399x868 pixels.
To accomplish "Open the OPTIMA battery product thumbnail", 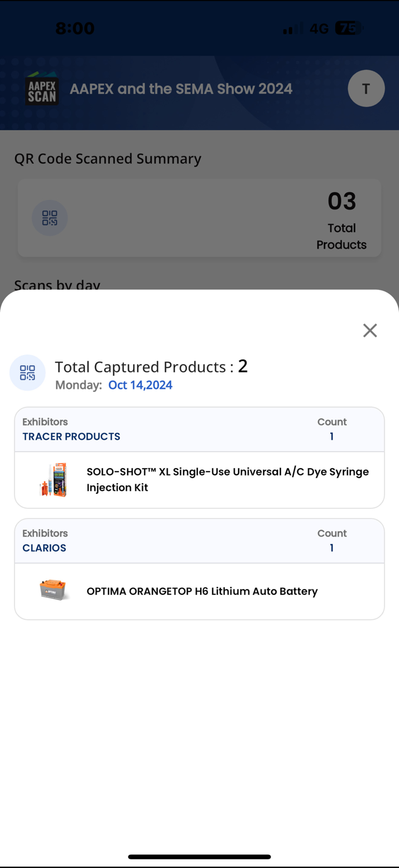I will (x=53, y=590).
